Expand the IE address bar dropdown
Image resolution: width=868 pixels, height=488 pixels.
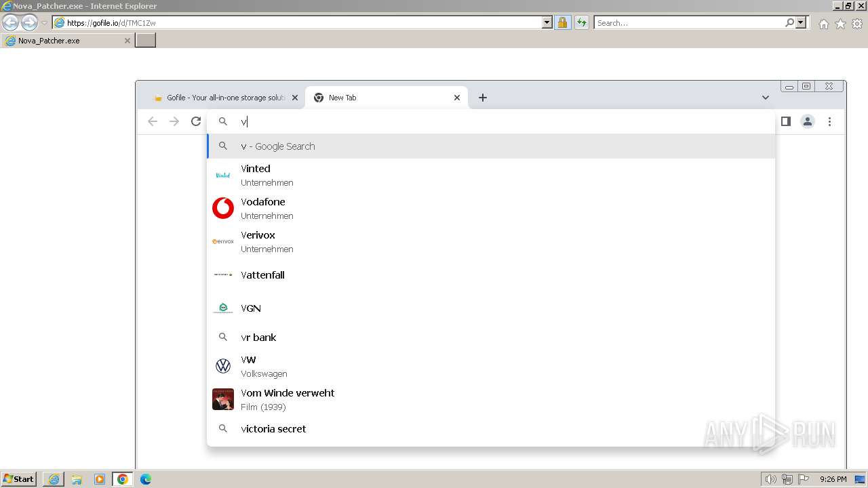(547, 23)
